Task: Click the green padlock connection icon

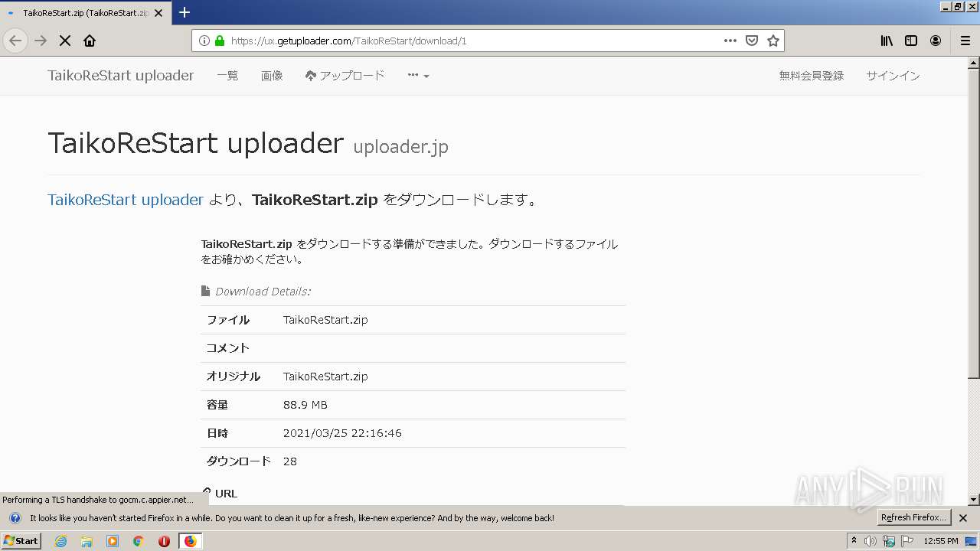Action: 220,41
